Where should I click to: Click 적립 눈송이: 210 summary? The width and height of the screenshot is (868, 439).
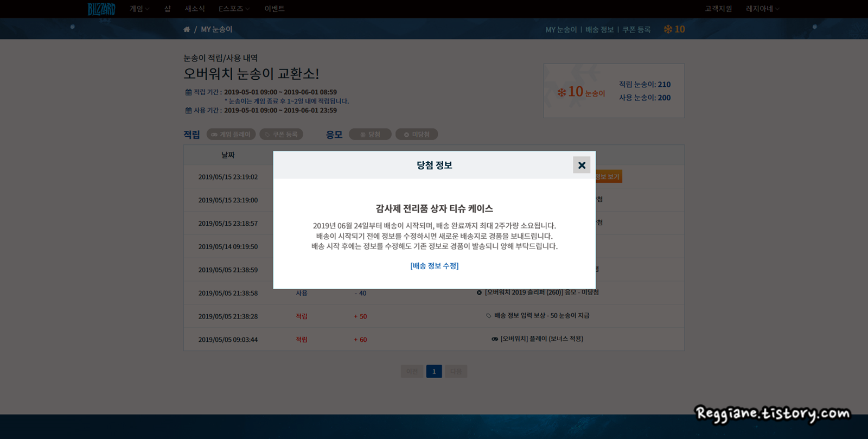coord(644,85)
